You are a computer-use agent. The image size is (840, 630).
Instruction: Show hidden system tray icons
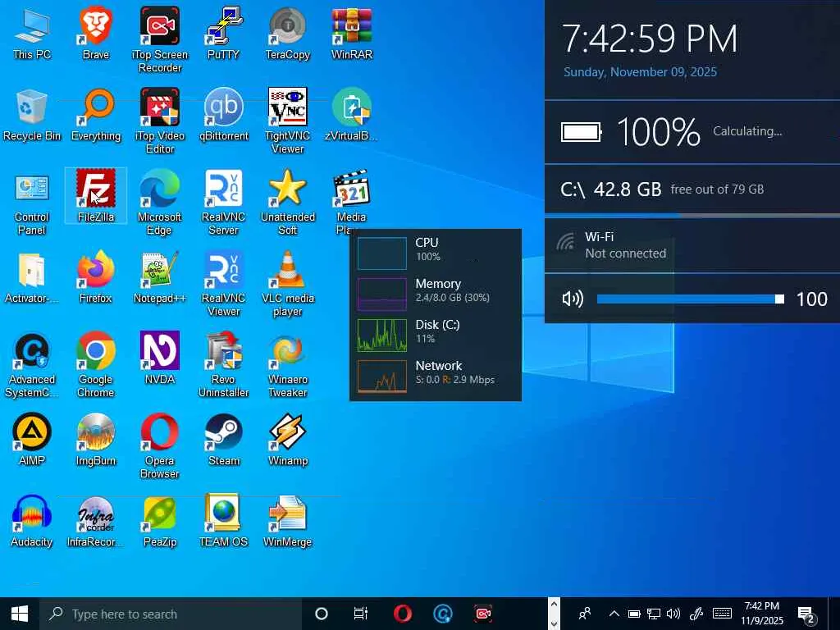pyautogui.click(x=614, y=614)
